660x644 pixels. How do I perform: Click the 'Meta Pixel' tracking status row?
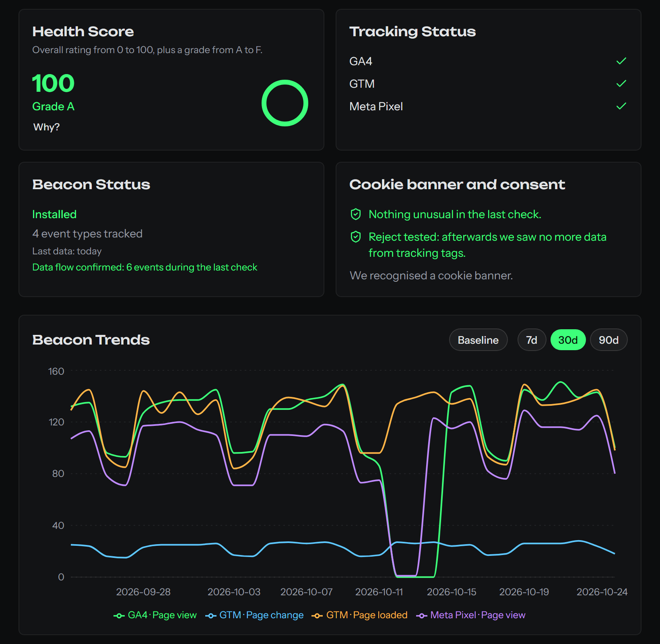(488, 106)
